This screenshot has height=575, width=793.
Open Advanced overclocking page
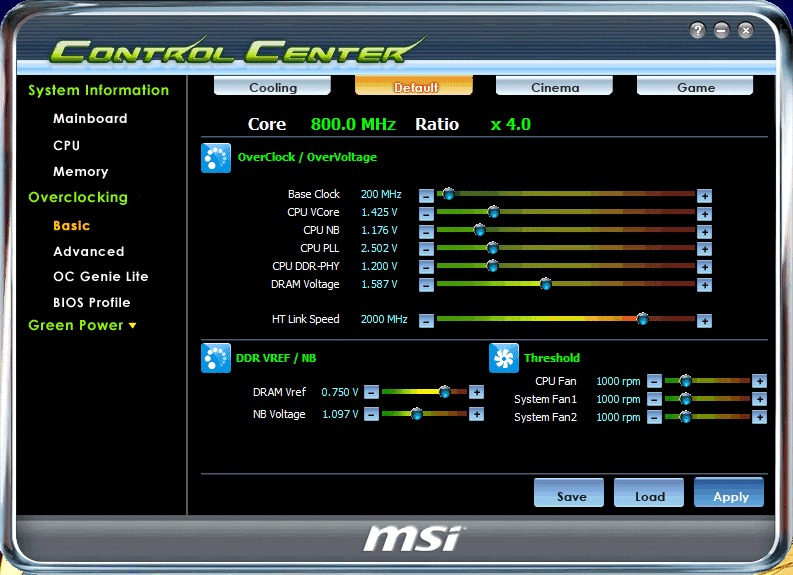point(89,251)
